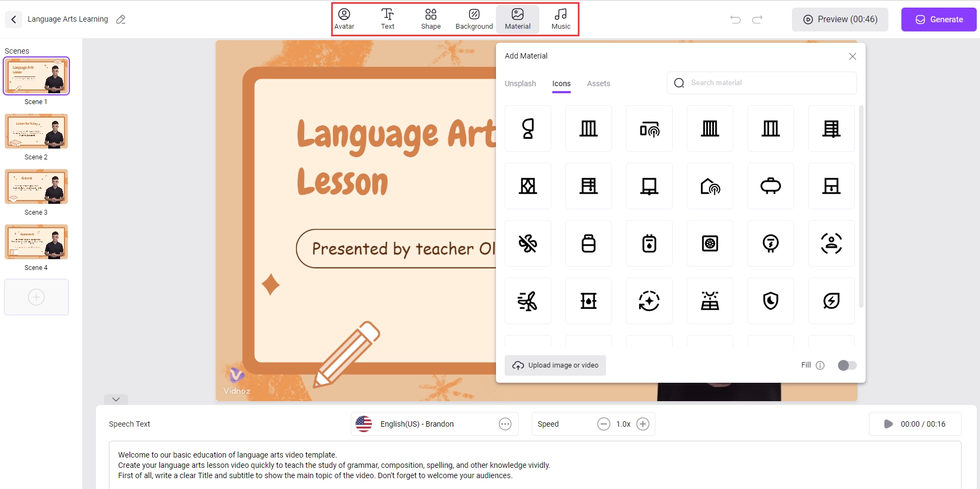Click the pencil icon to rename project
This screenshot has width=980, height=489.
tap(121, 20)
